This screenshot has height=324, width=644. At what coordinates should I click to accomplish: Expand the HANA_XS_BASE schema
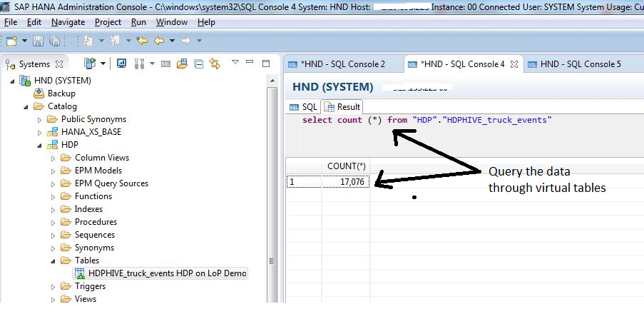(x=39, y=133)
